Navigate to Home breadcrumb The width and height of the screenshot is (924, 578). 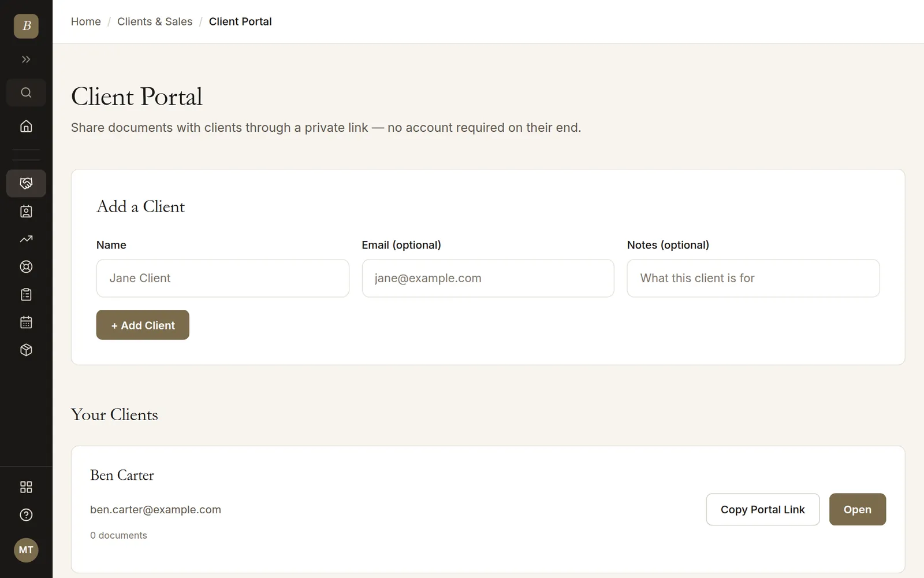pyautogui.click(x=86, y=21)
